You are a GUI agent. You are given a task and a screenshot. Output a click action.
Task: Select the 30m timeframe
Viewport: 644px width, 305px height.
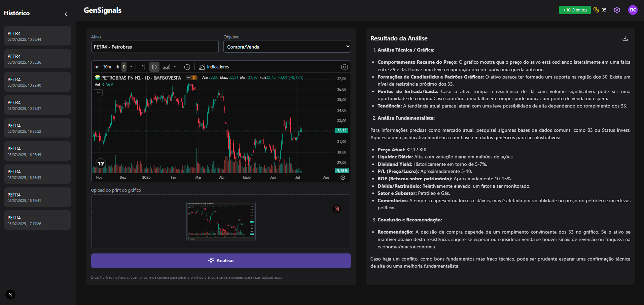pos(107,67)
